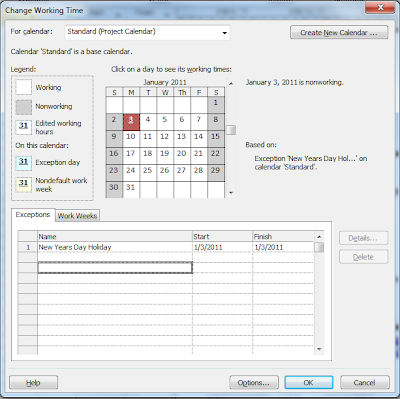The image size is (400, 399).
Task: Click the Start date 1/3/2011 cell
Action: point(222,247)
